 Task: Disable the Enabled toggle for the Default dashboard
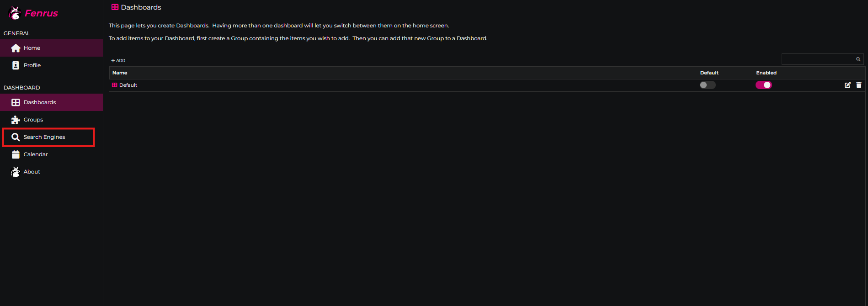(763, 85)
